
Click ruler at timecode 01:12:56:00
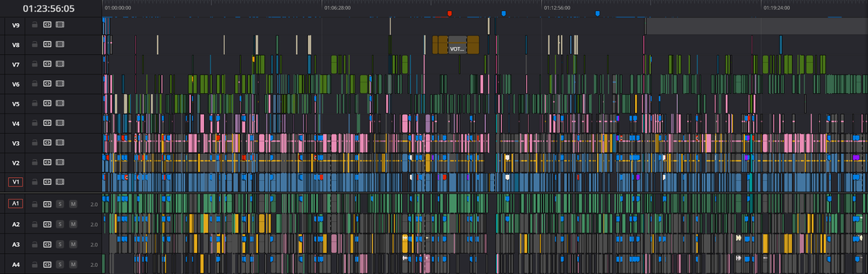(558, 8)
